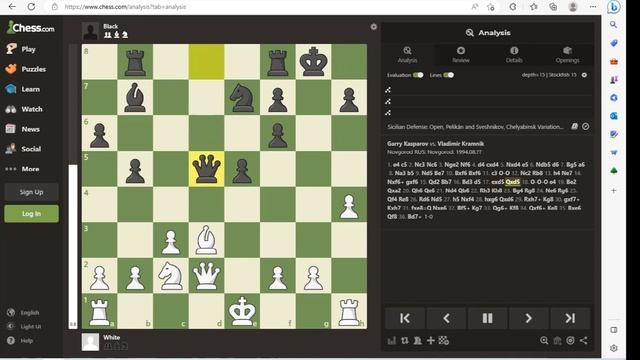Toggle the Lines switch
Viewport: 640px width, 360px height.
pyautogui.click(x=449, y=75)
